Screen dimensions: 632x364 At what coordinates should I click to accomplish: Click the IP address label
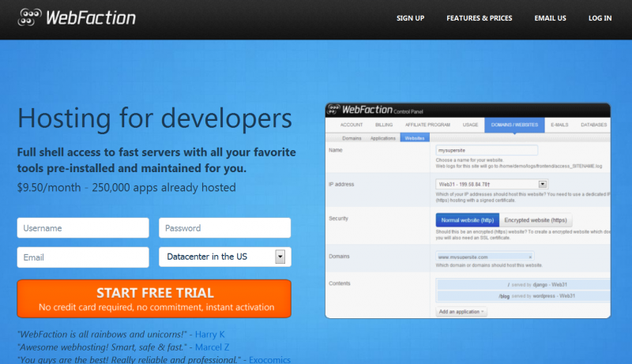[341, 184]
